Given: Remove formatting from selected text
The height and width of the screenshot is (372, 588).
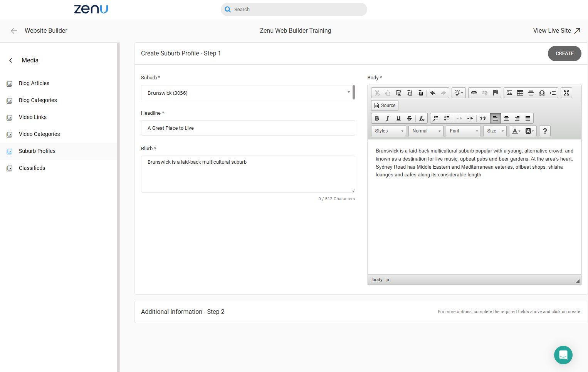Looking at the screenshot, I should [x=422, y=118].
